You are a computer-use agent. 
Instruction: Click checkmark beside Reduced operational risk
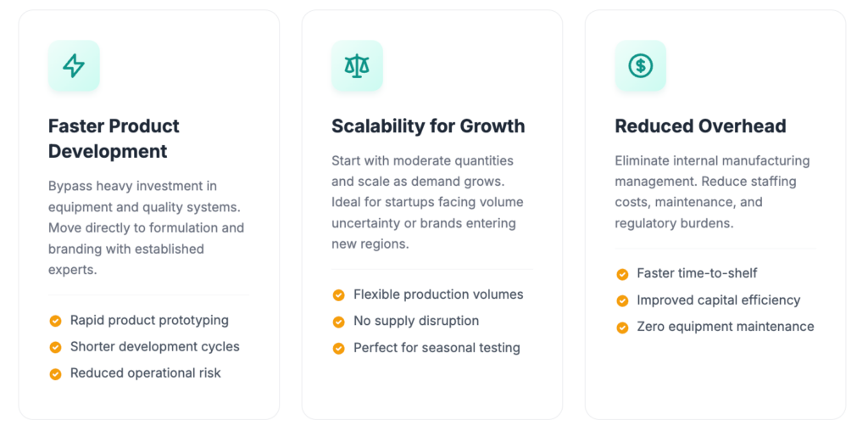(56, 373)
